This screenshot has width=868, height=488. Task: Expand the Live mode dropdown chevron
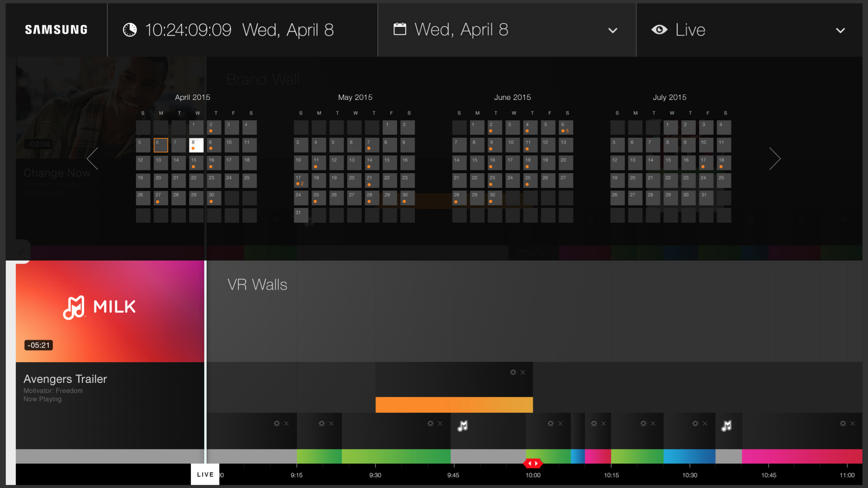[840, 31]
